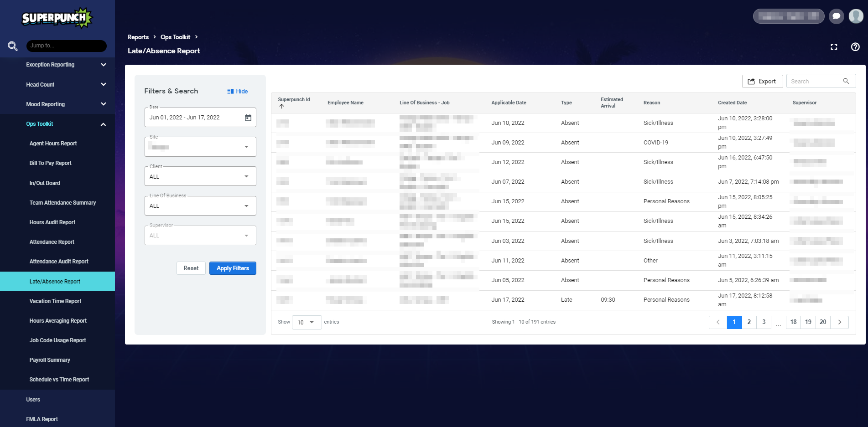Open Bill To Pay Report
Image resolution: width=868 pixels, height=427 pixels.
[50, 163]
